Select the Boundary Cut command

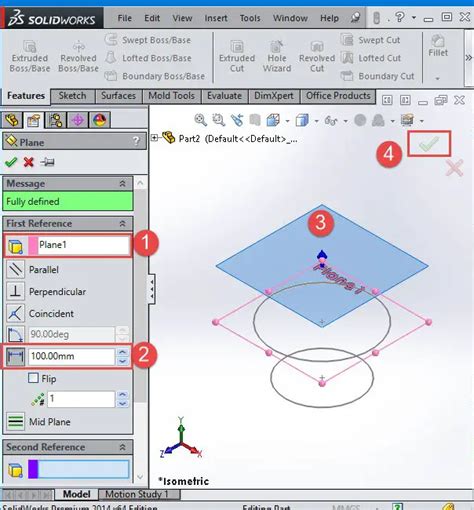[377, 76]
